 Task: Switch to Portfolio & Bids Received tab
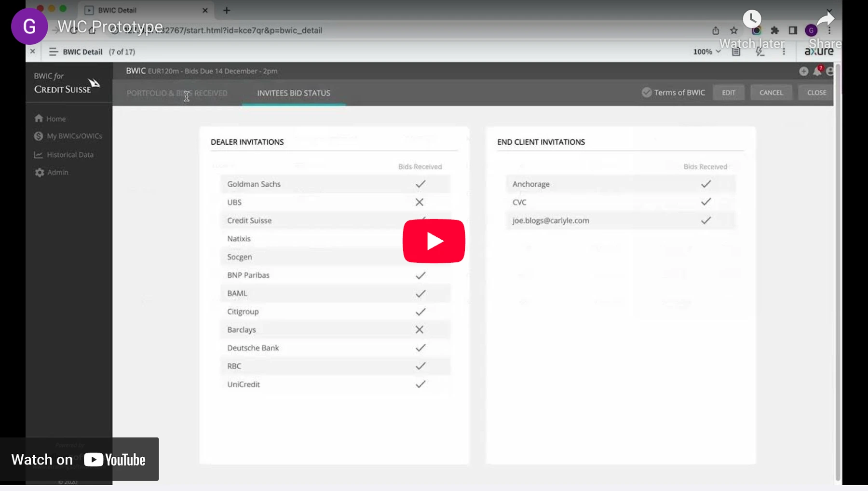tap(177, 93)
